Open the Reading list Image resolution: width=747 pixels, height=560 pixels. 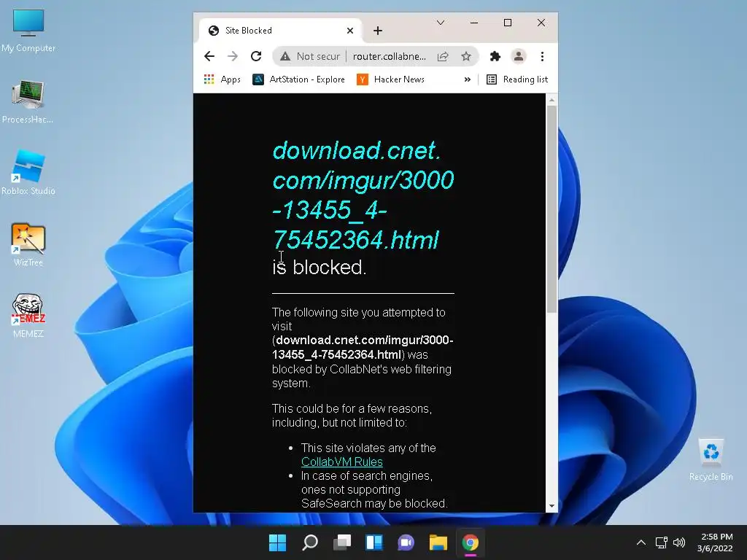(x=517, y=79)
